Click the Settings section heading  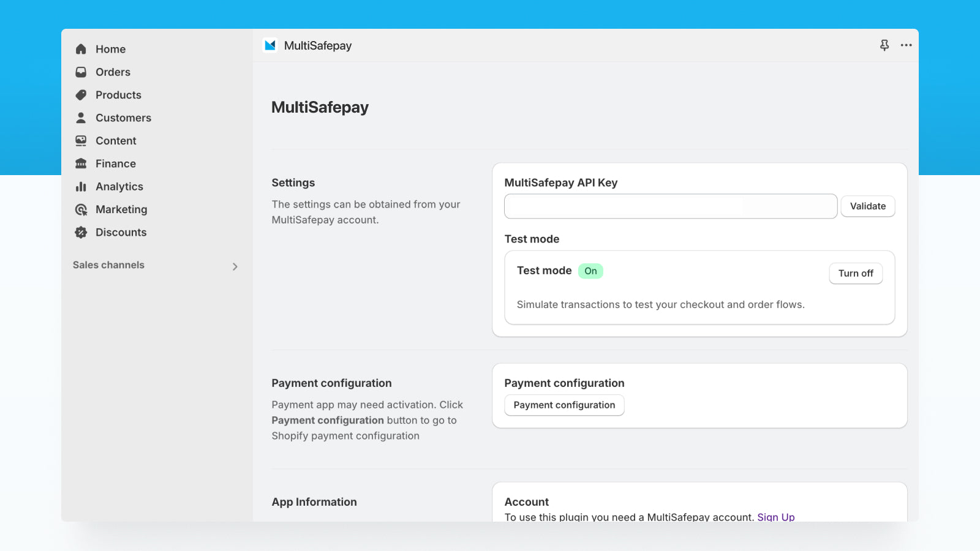[293, 182]
